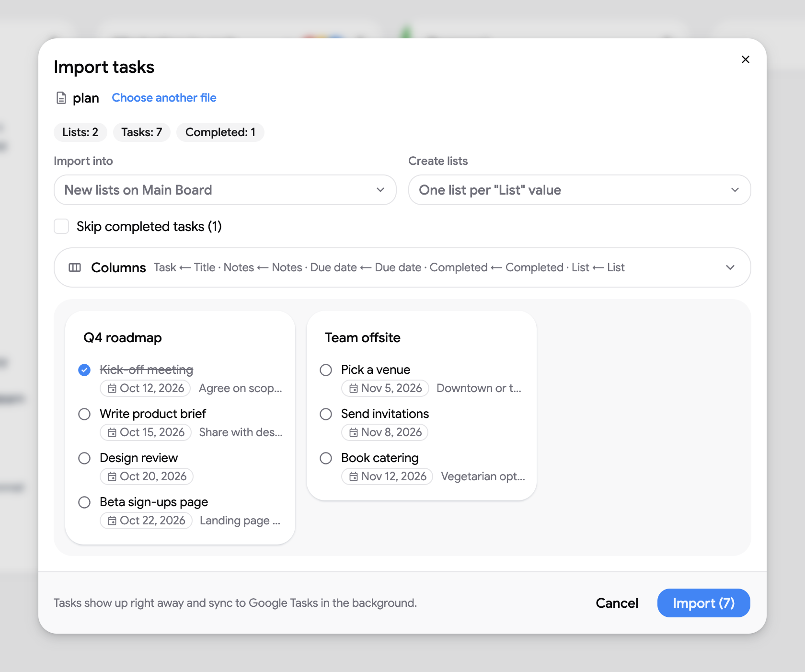Close the Import tasks dialog

[745, 59]
